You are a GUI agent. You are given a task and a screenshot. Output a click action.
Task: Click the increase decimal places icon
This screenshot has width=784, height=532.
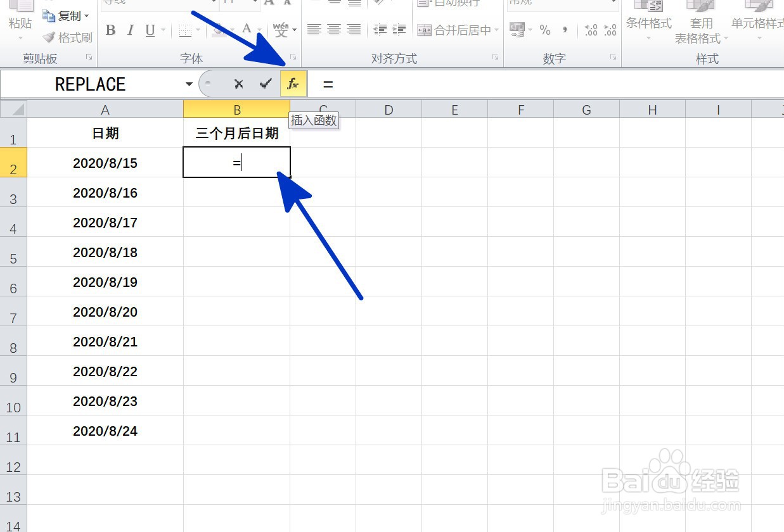tap(591, 30)
